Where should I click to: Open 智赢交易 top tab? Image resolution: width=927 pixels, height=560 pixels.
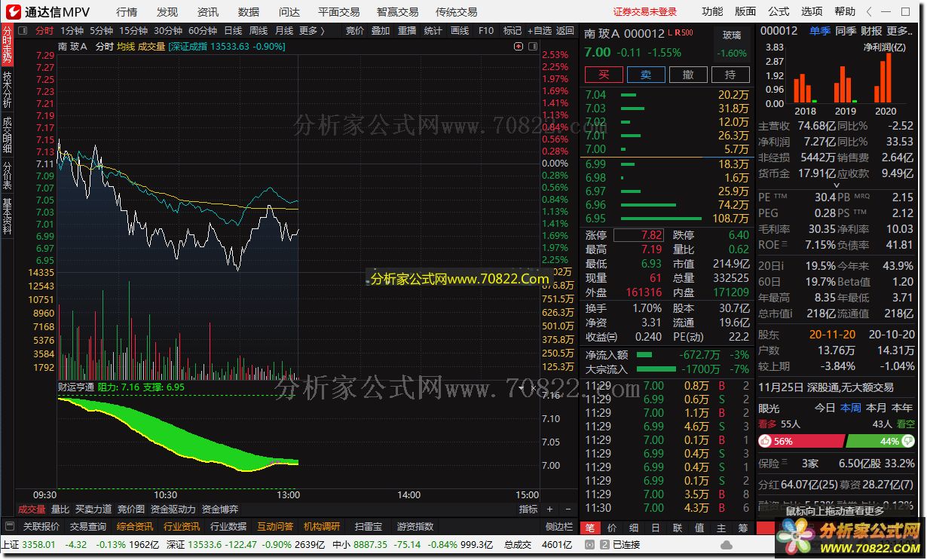coord(397,12)
